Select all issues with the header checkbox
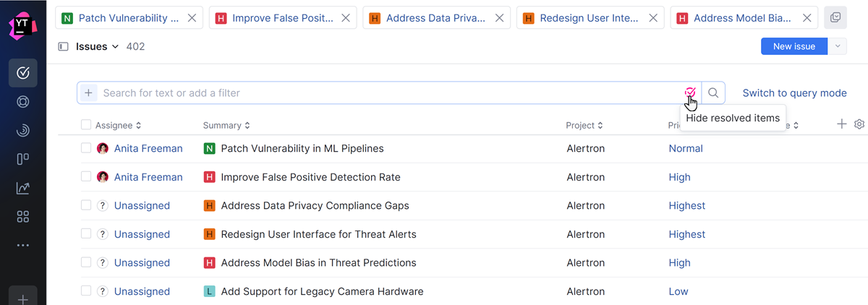The width and height of the screenshot is (868, 305). [x=86, y=125]
